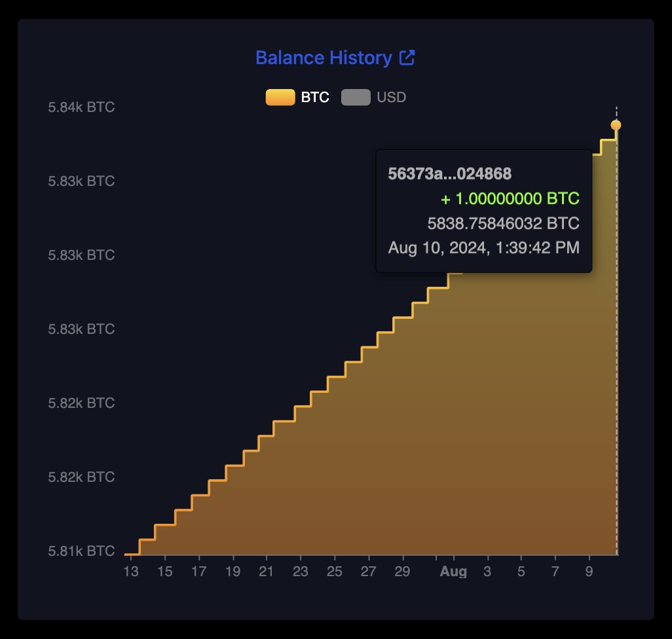Open the external link icon beside Balance History
This screenshot has height=639, width=672.
tap(407, 58)
